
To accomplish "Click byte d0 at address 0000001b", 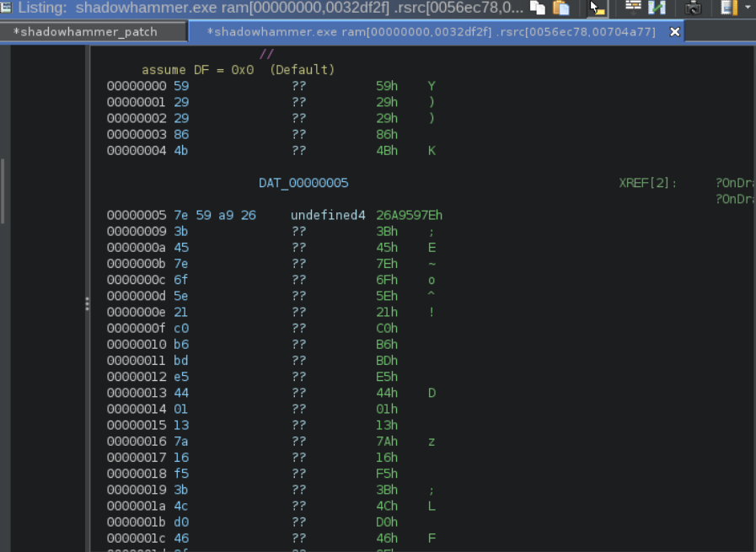I will pos(181,523).
